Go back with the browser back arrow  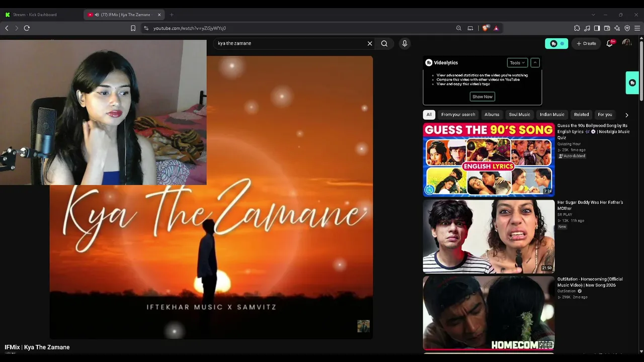7,28
